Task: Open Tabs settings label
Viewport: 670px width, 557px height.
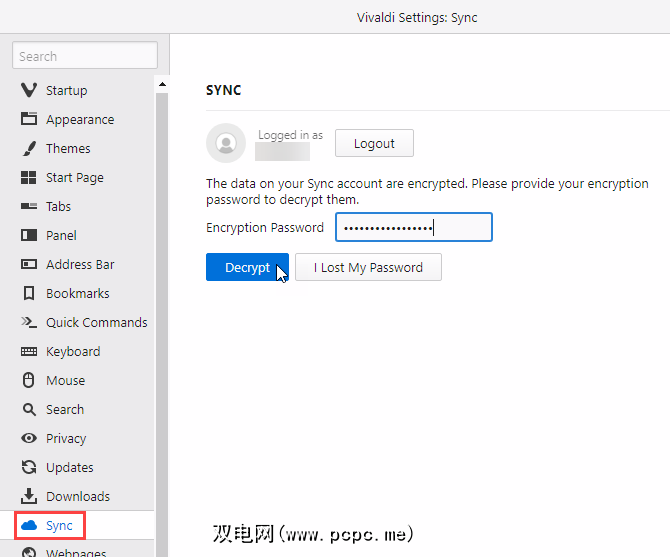Action: coord(58,206)
